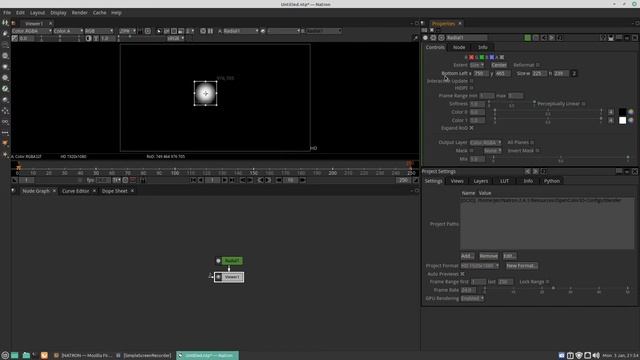Uncheck the Expand RoD checkbox
Screen dimensions: 640x360
tap(471, 128)
